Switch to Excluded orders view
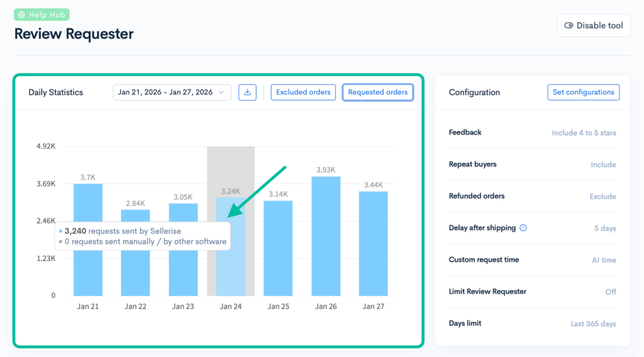 tap(303, 93)
